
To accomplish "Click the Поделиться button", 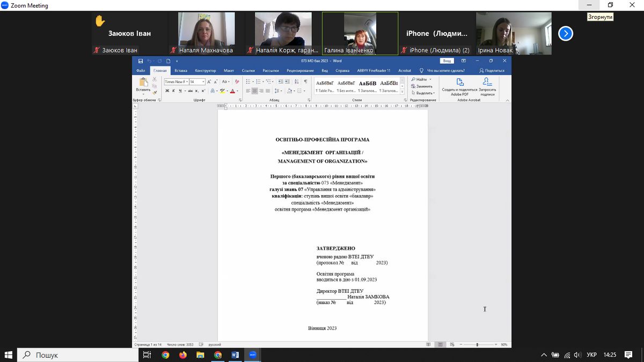I will coord(492,70).
